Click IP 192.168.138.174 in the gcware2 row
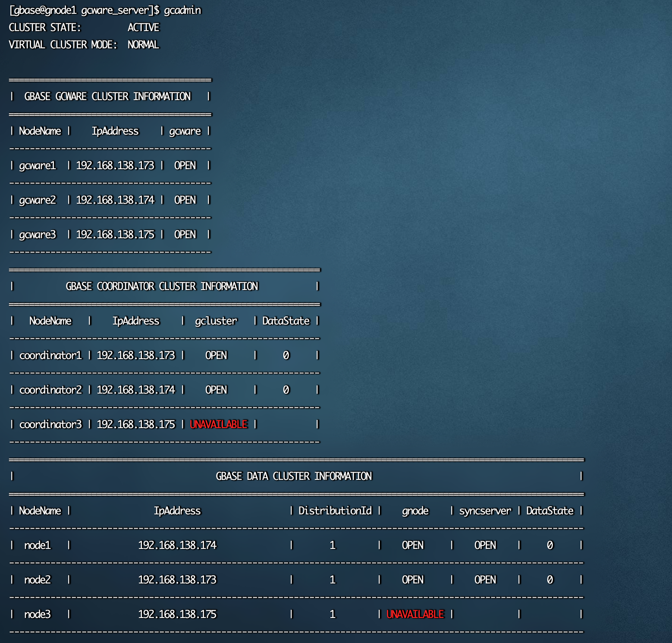The width and height of the screenshot is (672, 643). (115, 200)
